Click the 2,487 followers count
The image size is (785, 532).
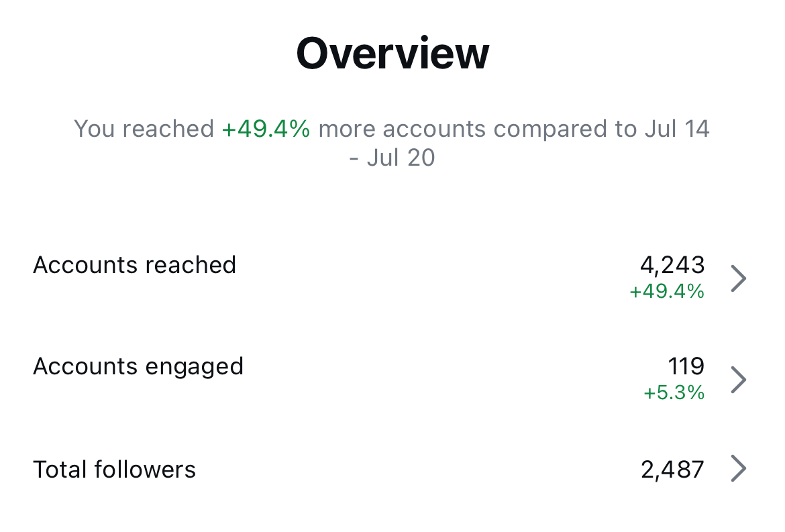pyautogui.click(x=672, y=469)
